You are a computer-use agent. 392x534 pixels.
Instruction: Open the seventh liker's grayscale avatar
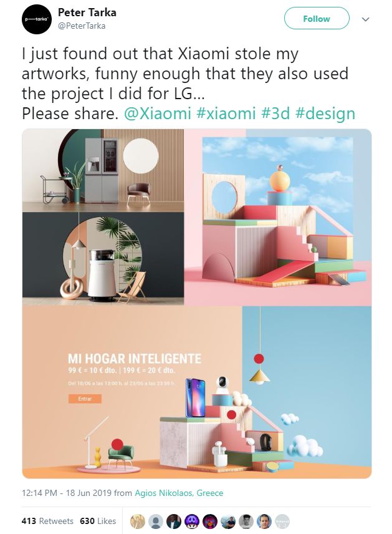coord(246,521)
